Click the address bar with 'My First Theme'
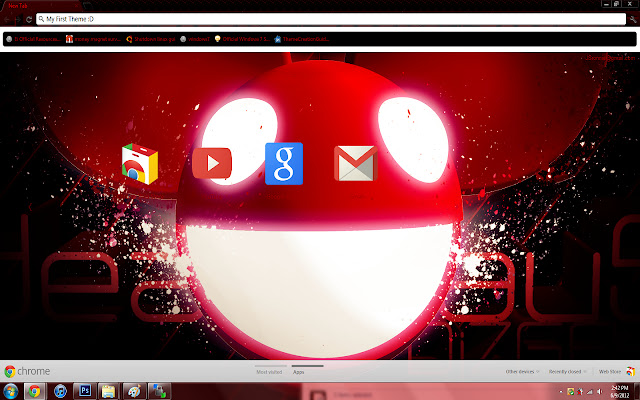The width and height of the screenshot is (640, 400). pos(300,19)
